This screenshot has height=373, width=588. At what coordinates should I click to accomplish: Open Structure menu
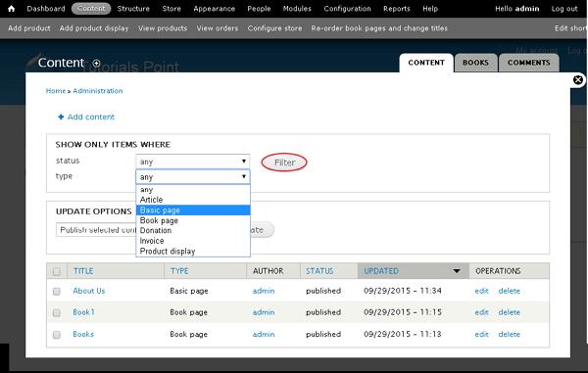pyautogui.click(x=133, y=9)
